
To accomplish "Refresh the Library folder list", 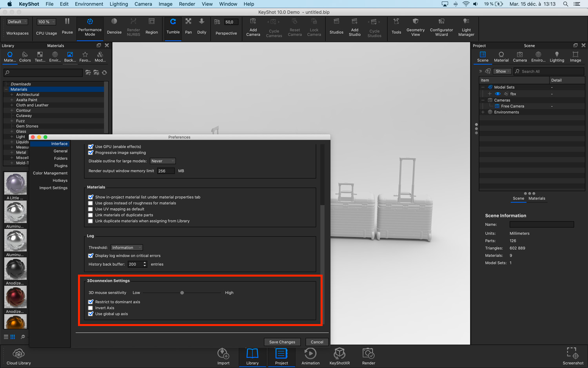I will (x=104, y=73).
